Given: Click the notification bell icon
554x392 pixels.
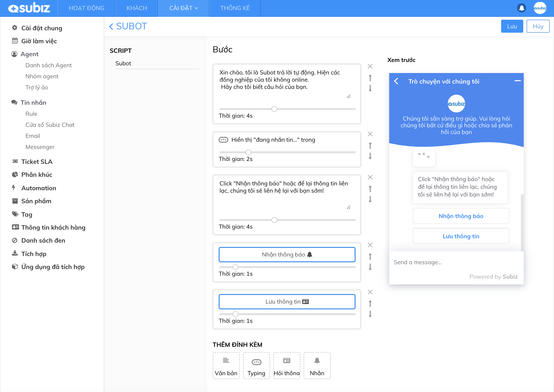Looking at the screenshot, I should tap(521, 8).
